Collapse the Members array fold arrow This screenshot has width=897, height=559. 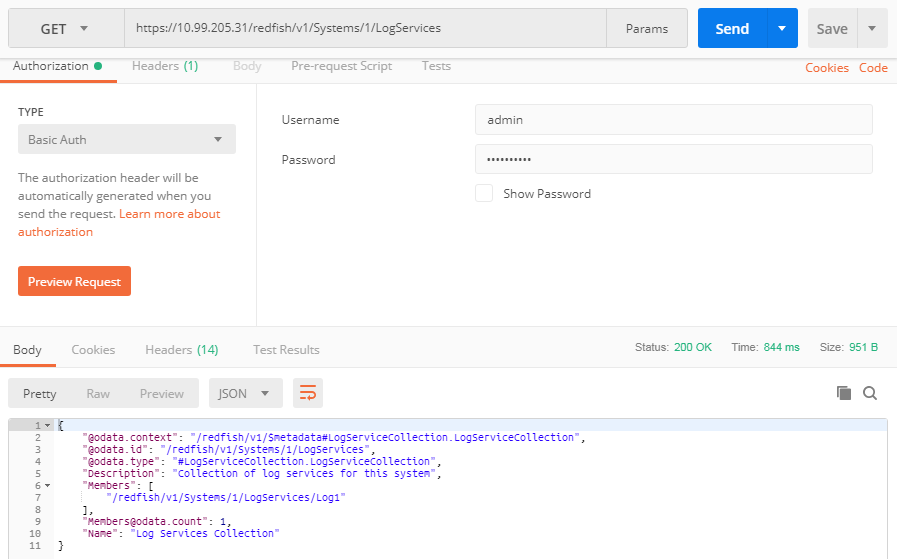tap(47, 485)
